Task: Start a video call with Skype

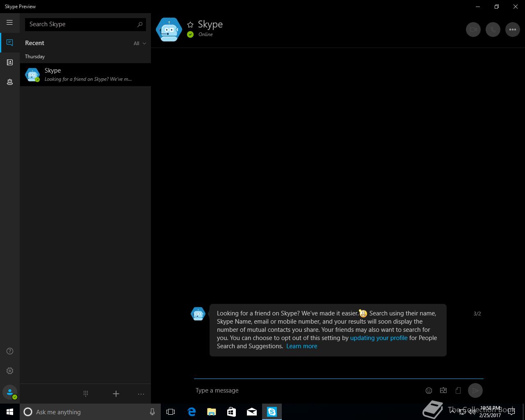Action: click(x=473, y=30)
